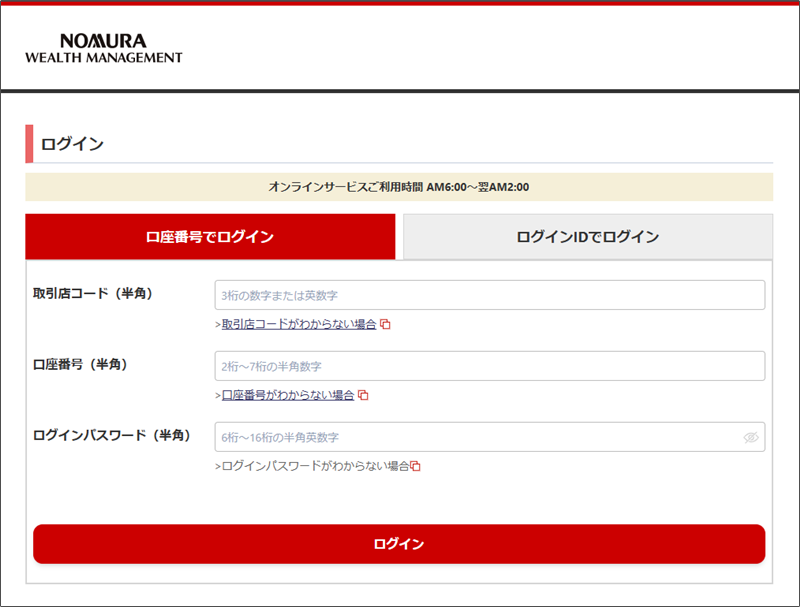
Task: Focus the ログインパスワード input field
Action: click(490, 437)
